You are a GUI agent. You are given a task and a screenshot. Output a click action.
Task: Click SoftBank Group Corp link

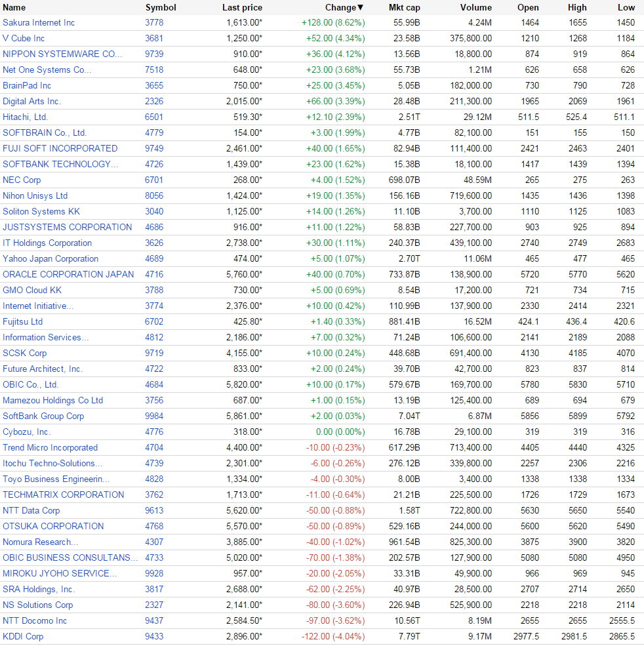pyautogui.click(x=43, y=416)
